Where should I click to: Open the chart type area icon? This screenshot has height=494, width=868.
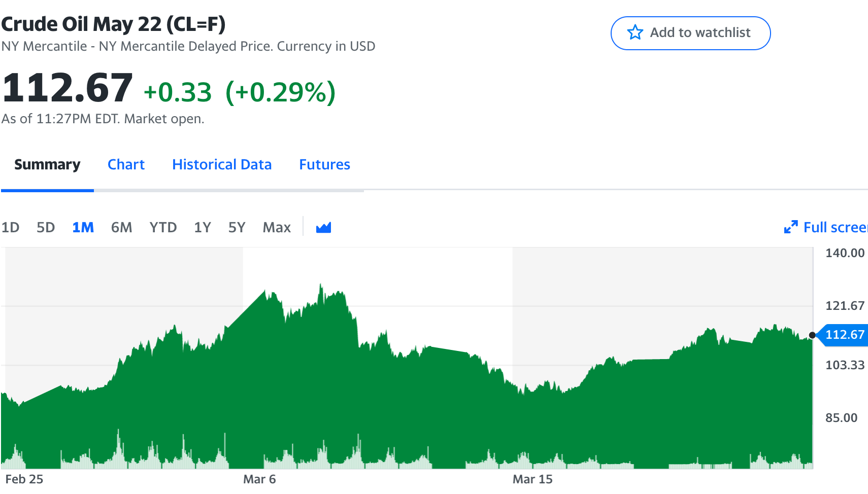(x=323, y=228)
